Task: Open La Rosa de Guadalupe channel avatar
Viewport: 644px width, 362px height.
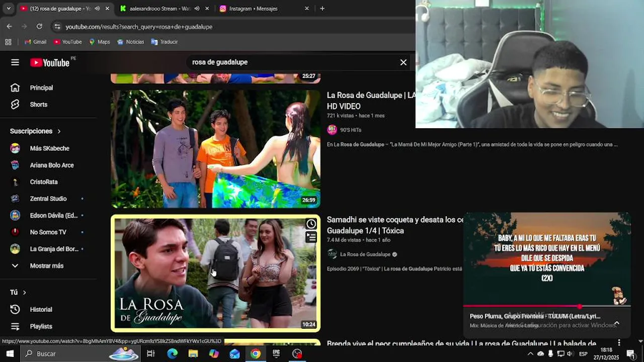Action: [332, 254]
